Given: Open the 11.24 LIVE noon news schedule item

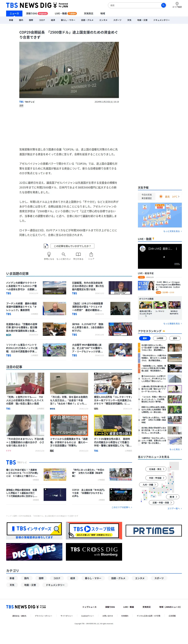Looking at the screenshot, I should point(160,287).
